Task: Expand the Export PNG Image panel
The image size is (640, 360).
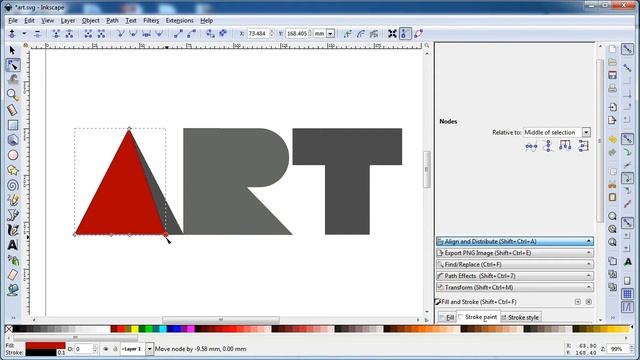Action: (515, 253)
